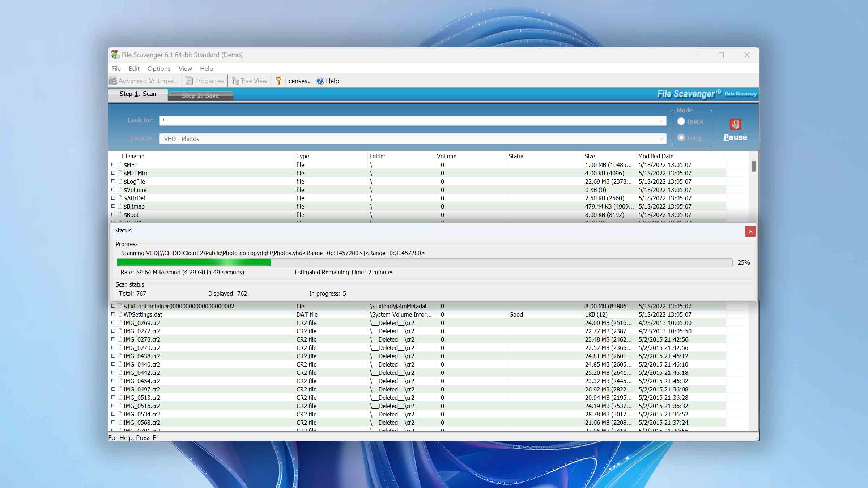868x488 pixels.
Task: Sort by the Modified Date column header
Action: pyautogui.click(x=656, y=157)
